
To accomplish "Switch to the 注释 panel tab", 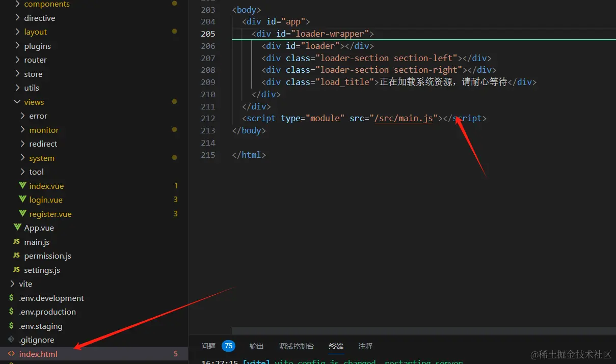I will coord(365,346).
